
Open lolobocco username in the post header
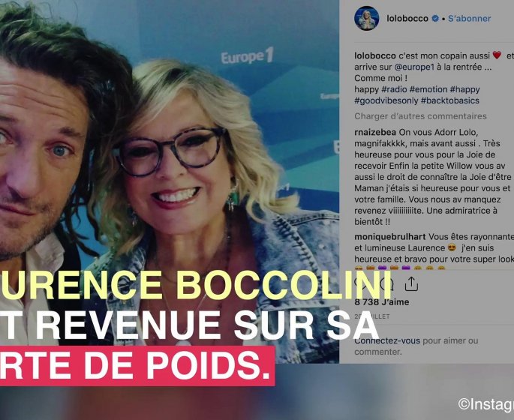coord(407,19)
